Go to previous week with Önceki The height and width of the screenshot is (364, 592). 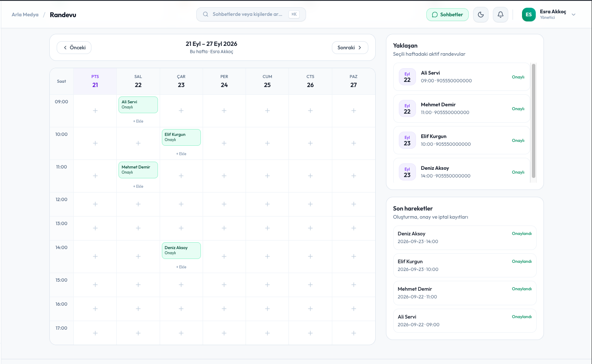coord(74,48)
